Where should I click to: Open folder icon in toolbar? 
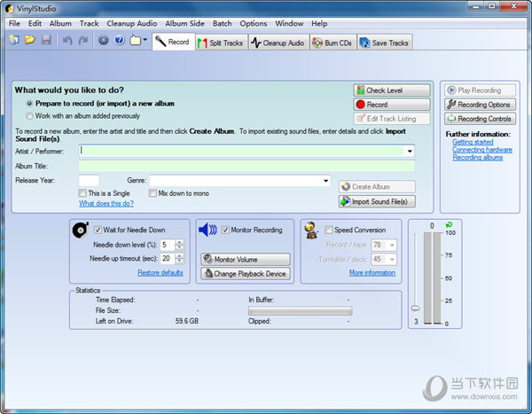(x=30, y=41)
